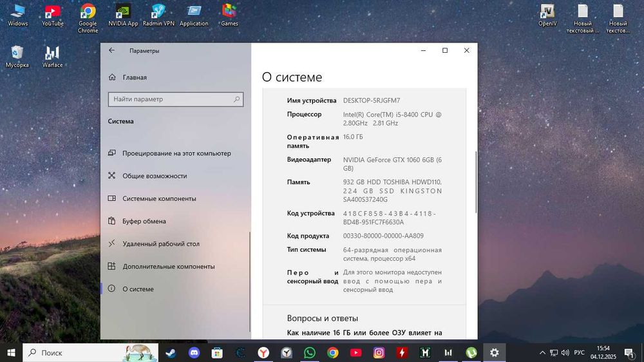
Task: Open WhatsApp from the taskbar
Action: [x=310, y=352]
